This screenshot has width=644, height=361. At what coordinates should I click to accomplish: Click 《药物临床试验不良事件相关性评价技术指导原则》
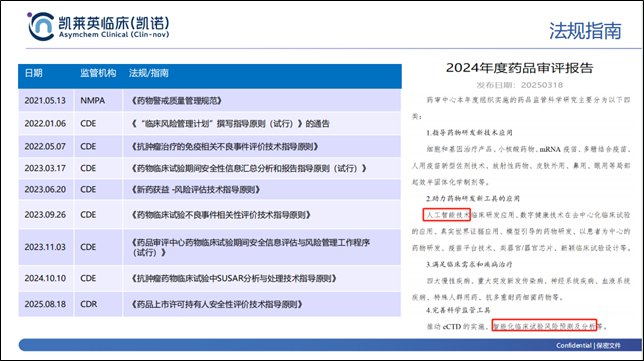tap(221, 215)
